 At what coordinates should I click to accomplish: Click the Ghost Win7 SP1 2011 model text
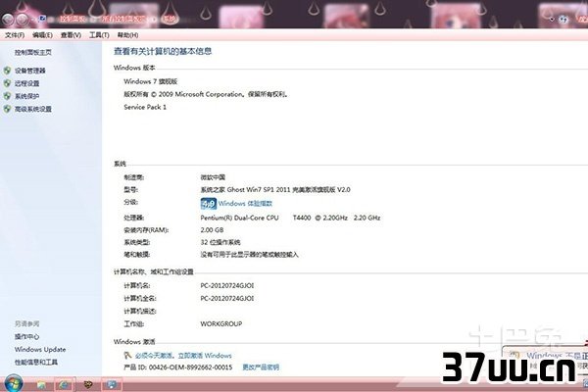(x=275, y=189)
